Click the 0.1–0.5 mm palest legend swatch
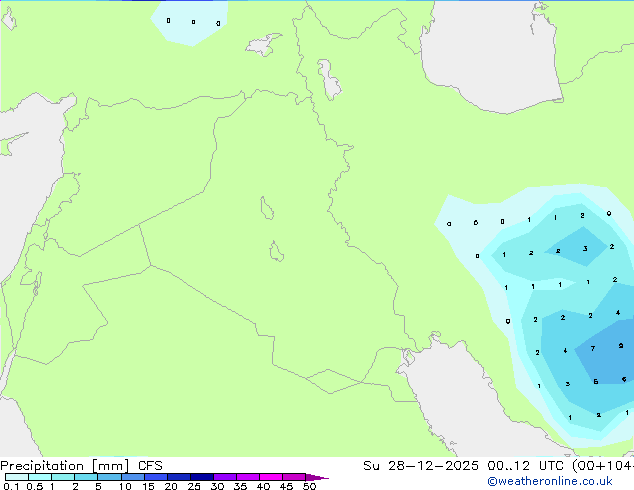The height and width of the screenshot is (490, 634). (17, 477)
